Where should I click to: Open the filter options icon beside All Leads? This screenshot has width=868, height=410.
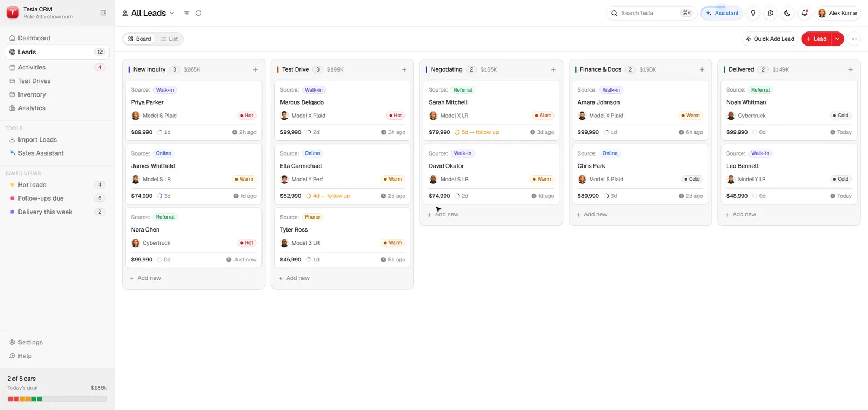point(187,13)
